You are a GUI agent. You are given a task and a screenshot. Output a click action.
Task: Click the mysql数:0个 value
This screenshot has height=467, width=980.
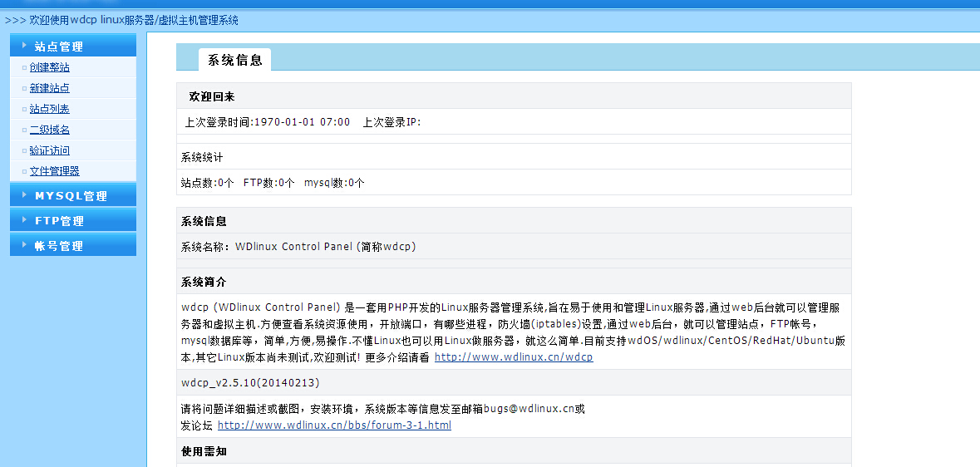[x=334, y=183]
